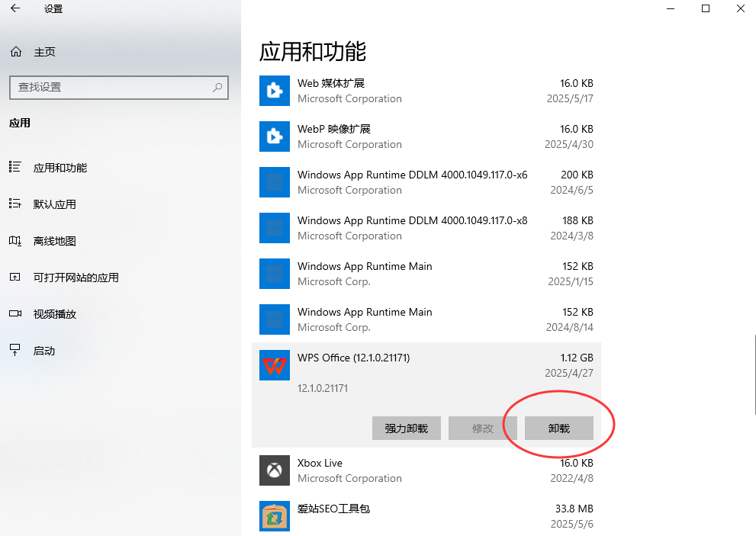Click the red WPS Office logo icon
756x536 pixels.
[x=275, y=365]
